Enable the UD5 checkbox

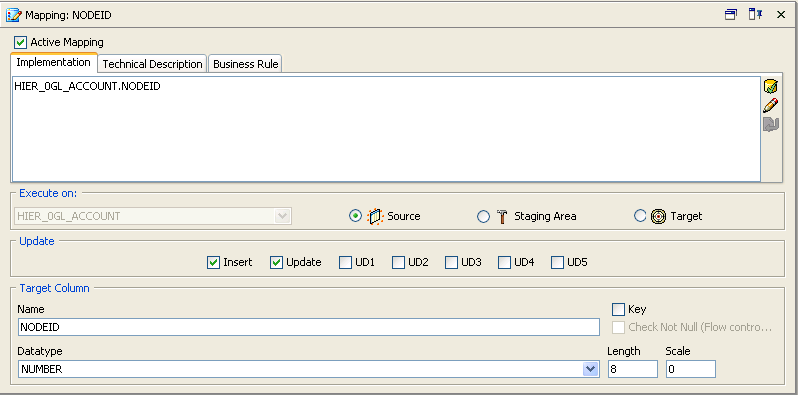[x=558, y=263]
